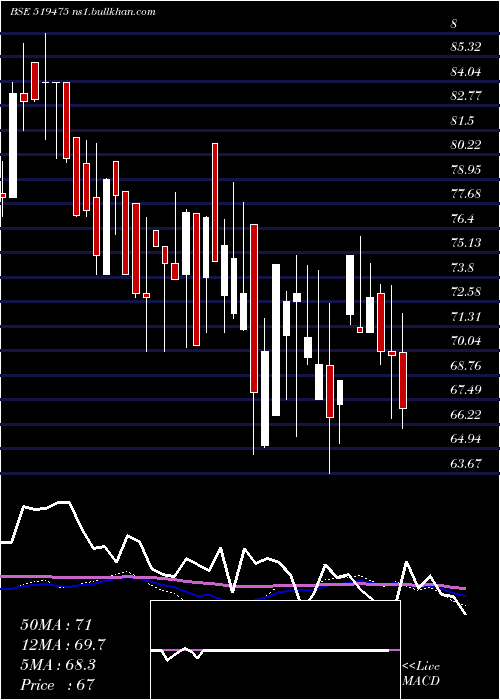The image size is (500, 700).
Task: Click the 75.13 price axis label
Action: [466, 242]
